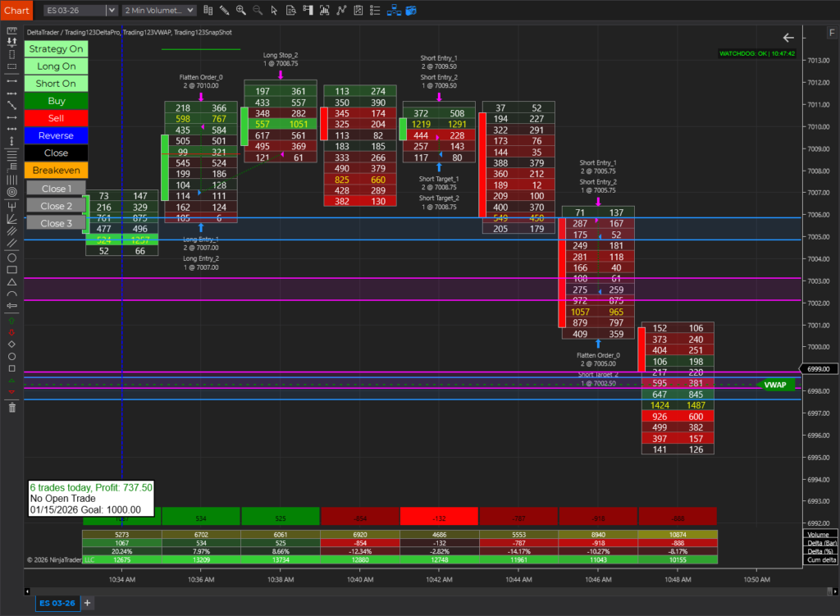Image resolution: width=840 pixels, height=616 pixels.
Task: Click the Zoom Out magnifier icon
Action: tap(257, 10)
